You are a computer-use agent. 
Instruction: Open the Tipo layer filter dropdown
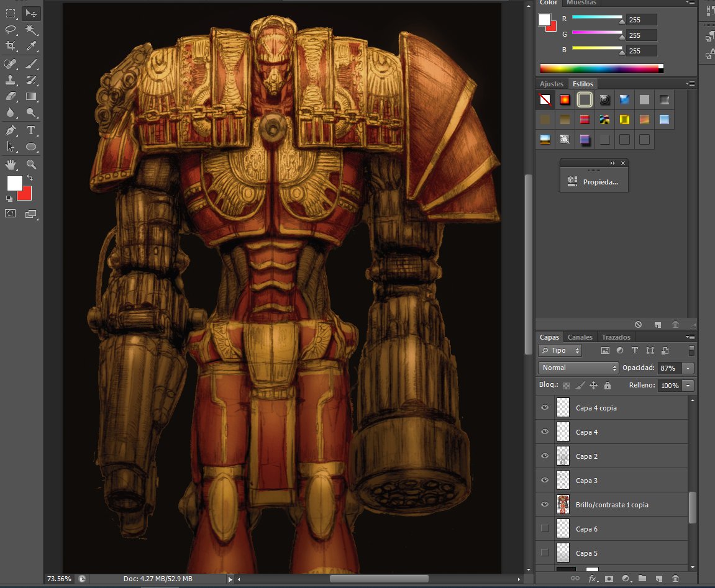[x=560, y=351]
